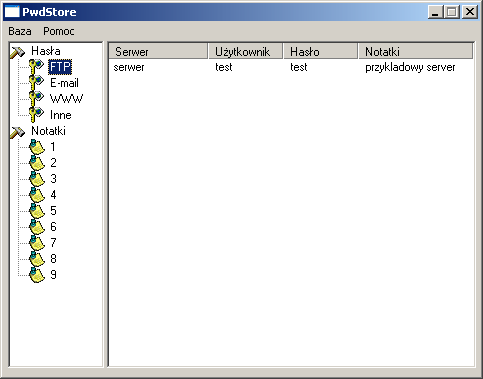Click the 'przykladowy server' note cell
The height and width of the screenshot is (379, 483).
[410, 67]
